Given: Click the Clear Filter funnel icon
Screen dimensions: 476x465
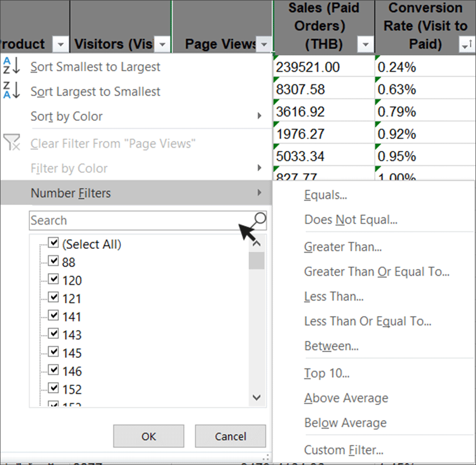Looking at the screenshot, I should (14, 143).
